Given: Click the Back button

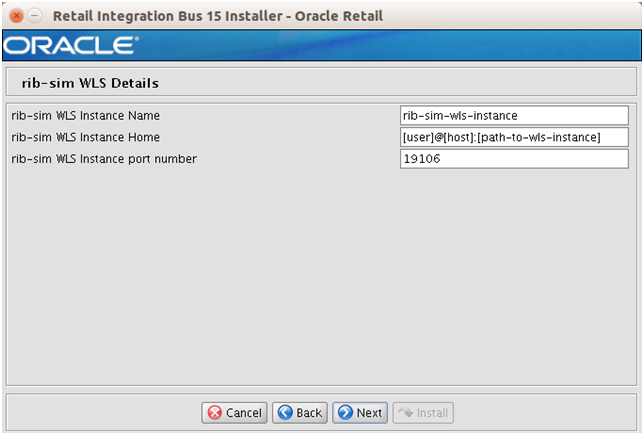Looking at the screenshot, I should click(x=300, y=412).
